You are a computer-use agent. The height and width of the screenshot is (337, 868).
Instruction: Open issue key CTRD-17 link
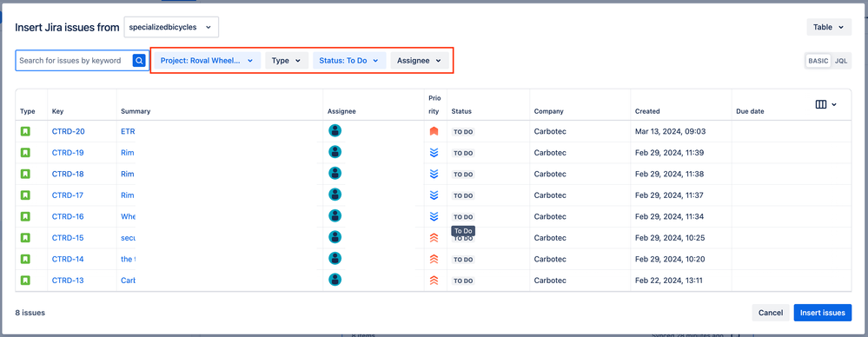(68, 195)
